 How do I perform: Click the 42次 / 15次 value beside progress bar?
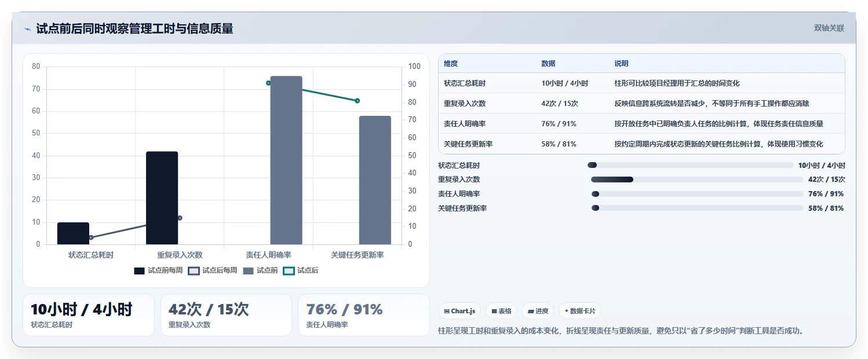(x=826, y=179)
